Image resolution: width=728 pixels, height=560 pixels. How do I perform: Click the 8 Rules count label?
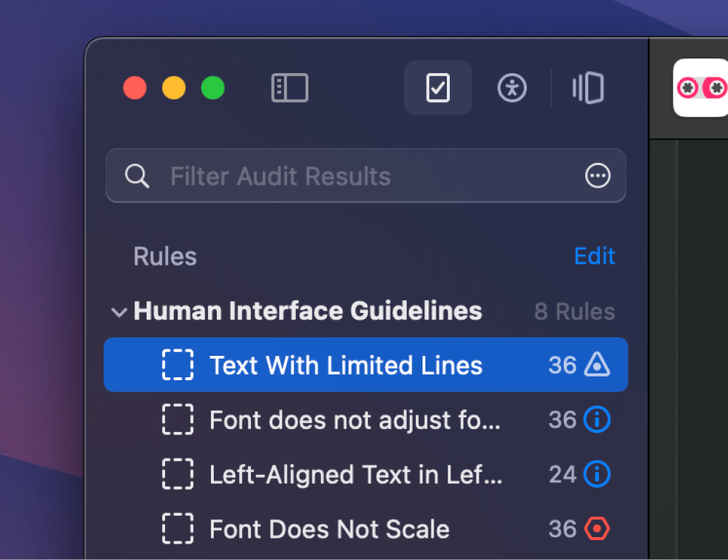point(574,311)
